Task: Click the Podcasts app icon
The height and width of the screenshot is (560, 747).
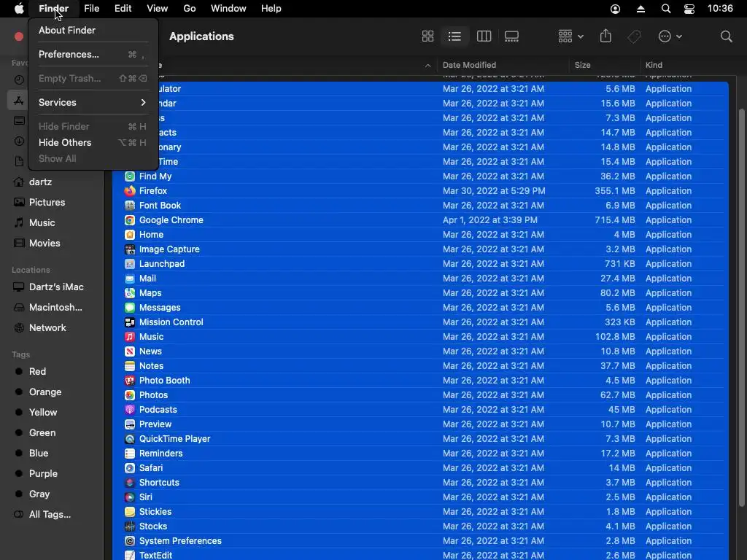Action: coord(130,410)
